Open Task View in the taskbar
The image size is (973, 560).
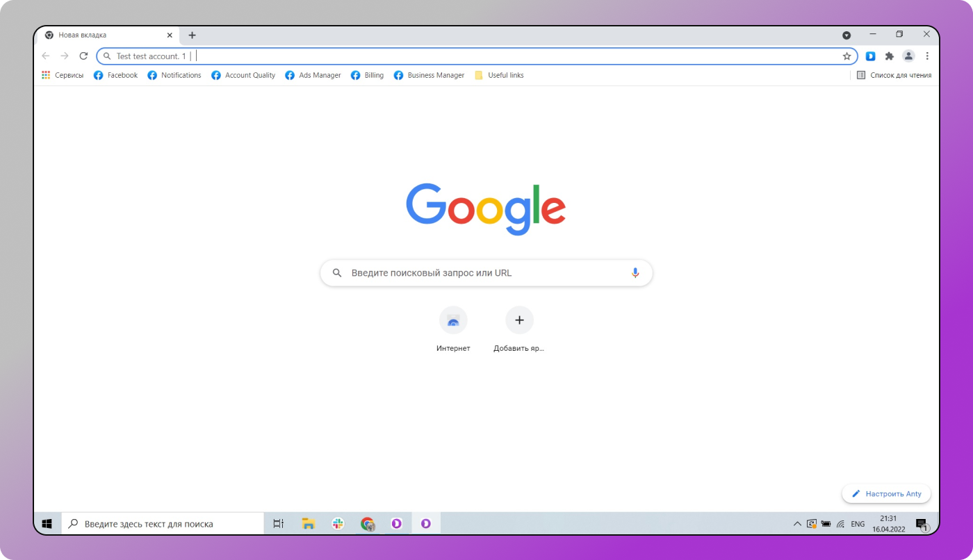[278, 524]
